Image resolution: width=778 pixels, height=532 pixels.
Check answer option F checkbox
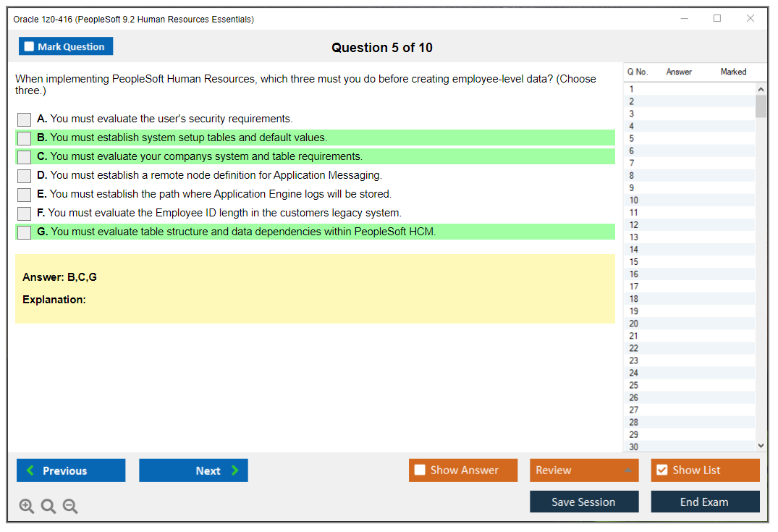click(24, 213)
